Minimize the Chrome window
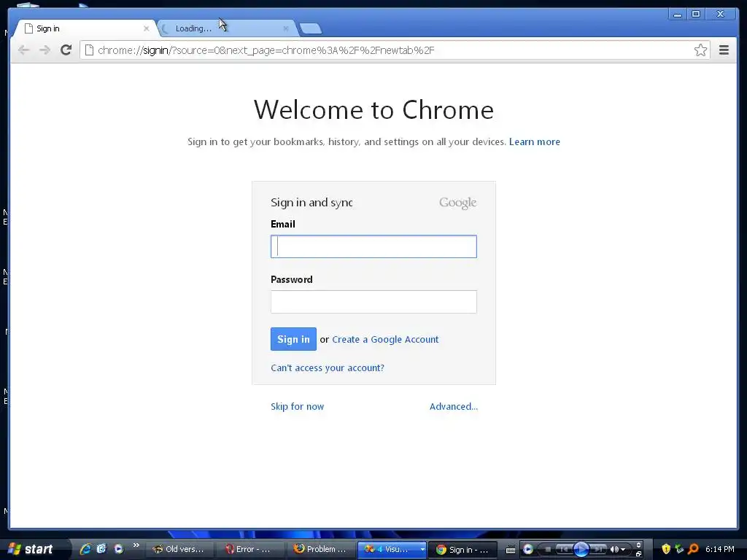Viewport: 747px width, 560px height. click(677, 15)
